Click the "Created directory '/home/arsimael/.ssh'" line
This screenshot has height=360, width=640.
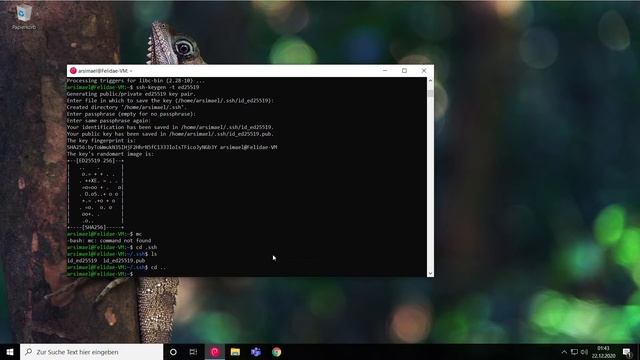126,107
